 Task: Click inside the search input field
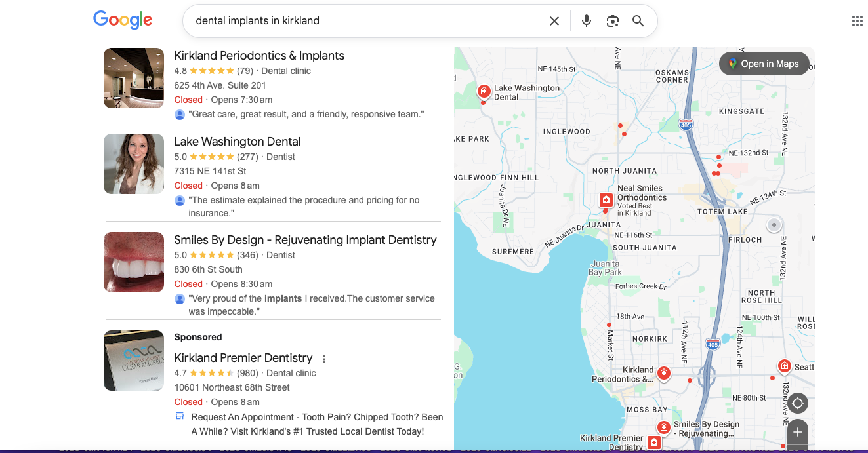[367, 20]
